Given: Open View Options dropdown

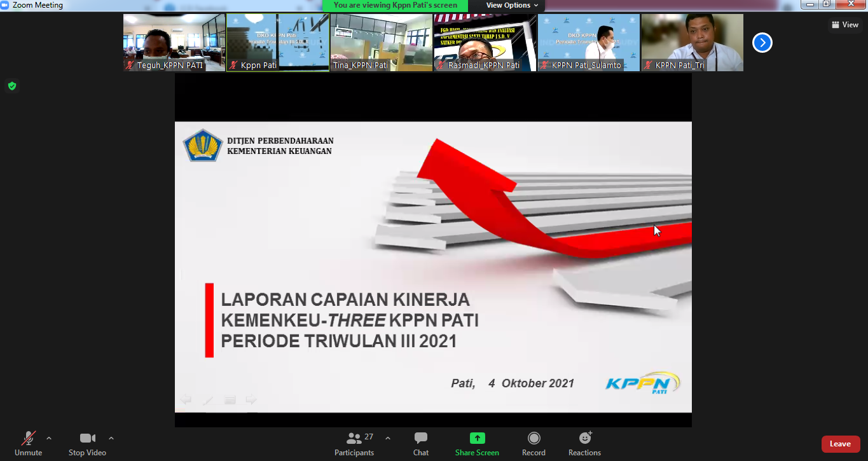Looking at the screenshot, I should (x=512, y=5).
